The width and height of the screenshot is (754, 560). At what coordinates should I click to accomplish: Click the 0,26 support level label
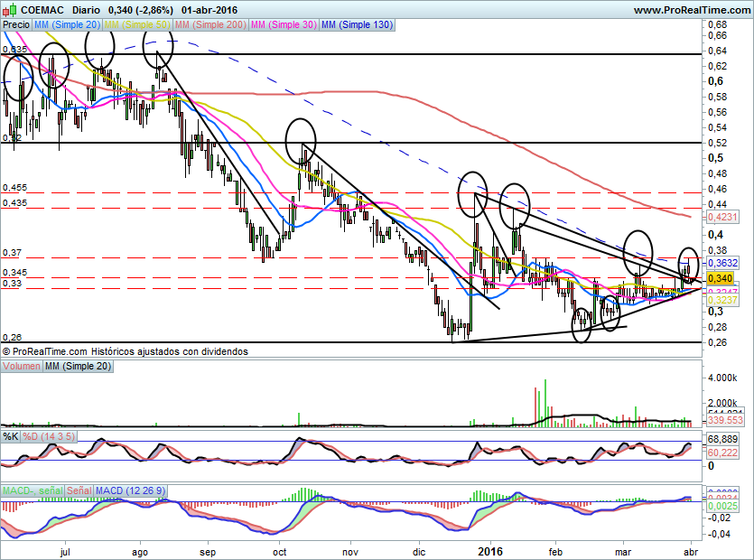click(x=12, y=337)
